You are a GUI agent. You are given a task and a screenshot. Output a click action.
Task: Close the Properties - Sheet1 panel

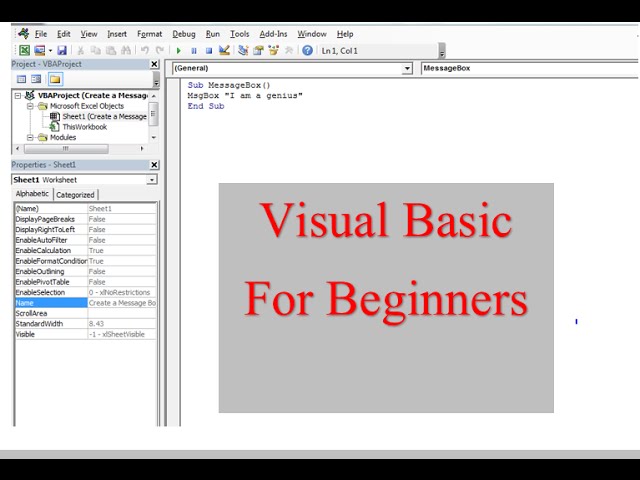[154, 165]
